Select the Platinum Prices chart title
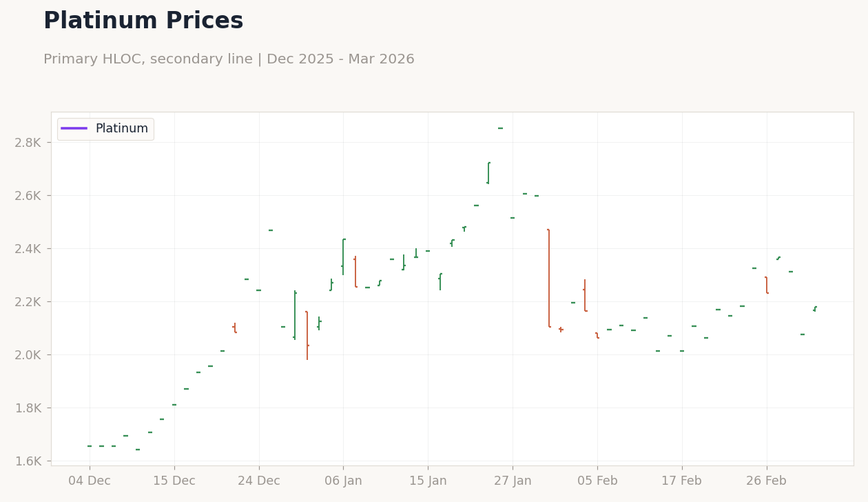This screenshot has width=868, height=502. pyautogui.click(x=143, y=21)
